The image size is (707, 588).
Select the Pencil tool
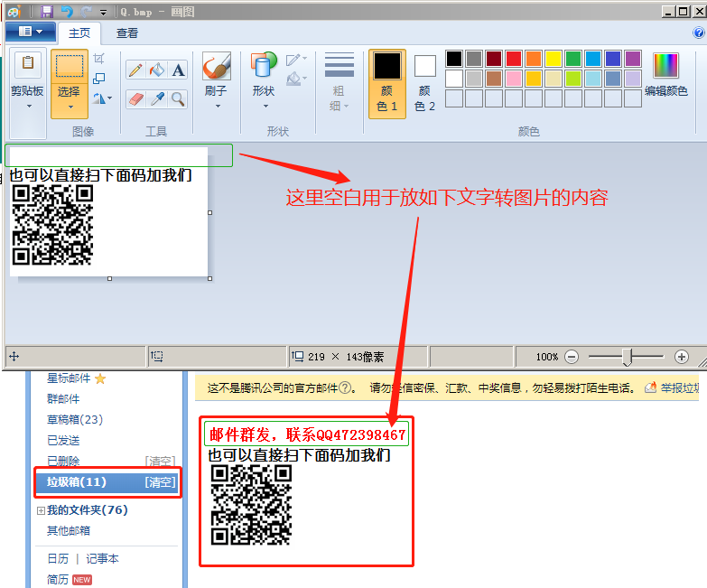click(135, 70)
